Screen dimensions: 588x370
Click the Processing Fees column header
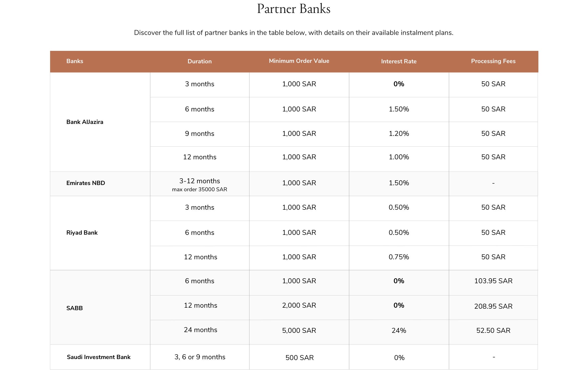point(493,61)
